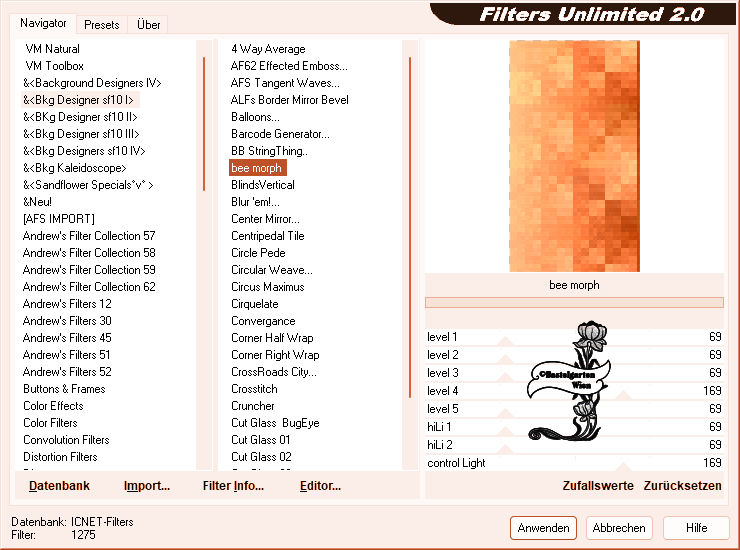Select [AFS IMPORT] category
The image size is (740, 550).
coord(59,219)
